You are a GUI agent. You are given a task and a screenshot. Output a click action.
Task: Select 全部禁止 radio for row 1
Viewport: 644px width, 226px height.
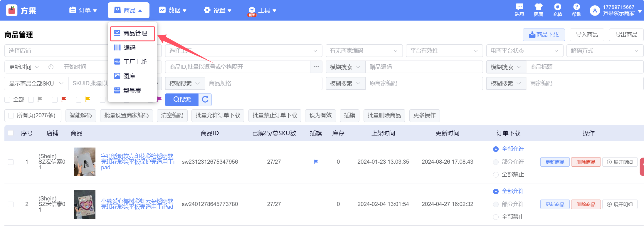point(496,175)
